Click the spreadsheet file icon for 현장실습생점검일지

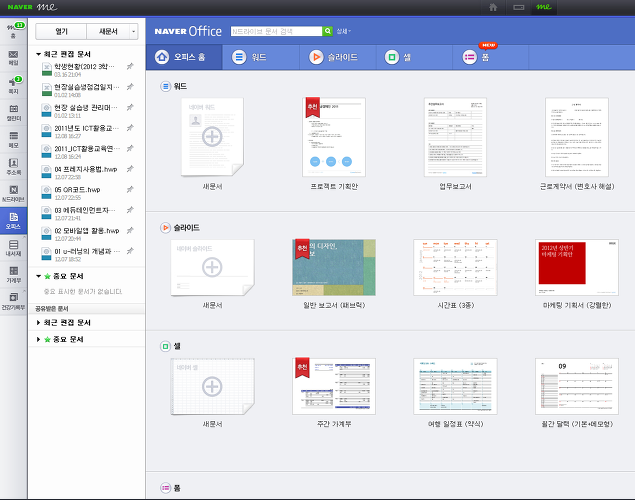(47, 90)
